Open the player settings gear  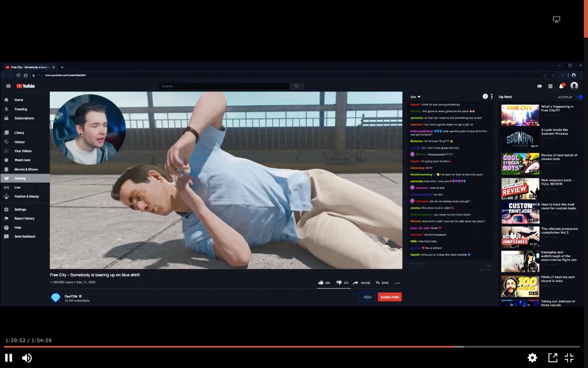[x=532, y=358]
